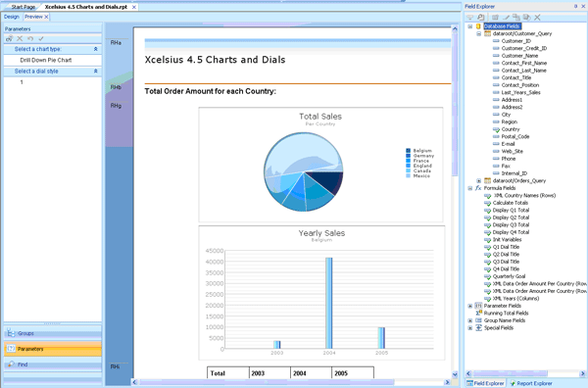
Task: Collapse the dataroot/Customer_Query node
Action: tap(479, 33)
